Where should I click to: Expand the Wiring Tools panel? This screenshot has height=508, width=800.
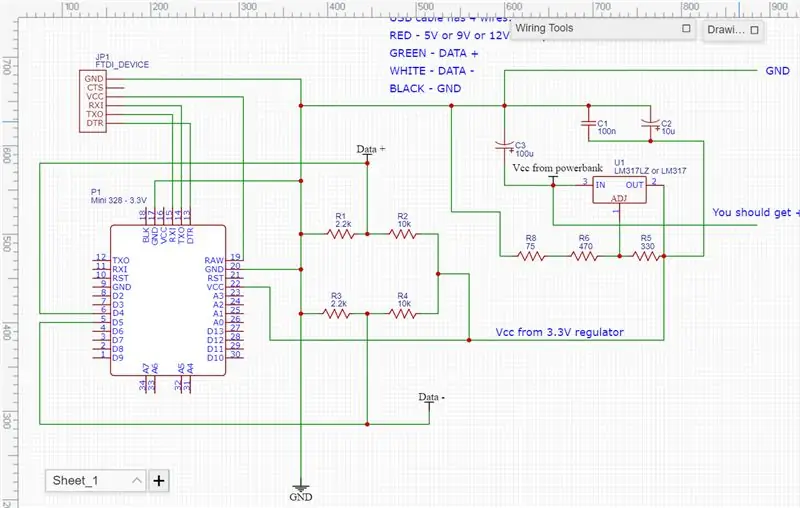click(x=686, y=29)
